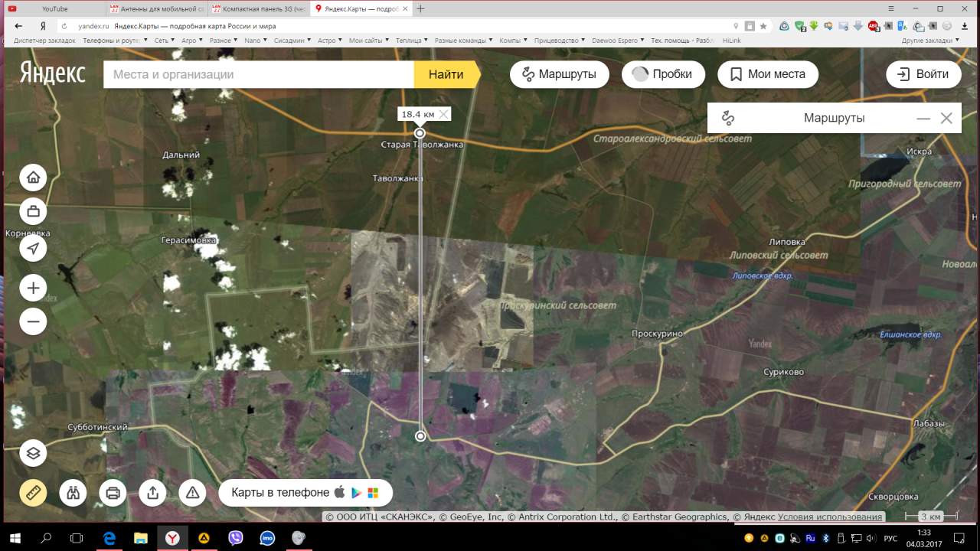Open the map layers selector
980x551 pixels.
pyautogui.click(x=33, y=453)
